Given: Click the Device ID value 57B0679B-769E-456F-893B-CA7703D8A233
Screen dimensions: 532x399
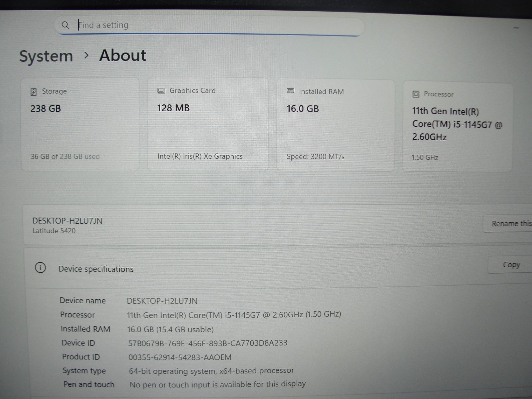Looking at the screenshot, I should pos(208,343).
